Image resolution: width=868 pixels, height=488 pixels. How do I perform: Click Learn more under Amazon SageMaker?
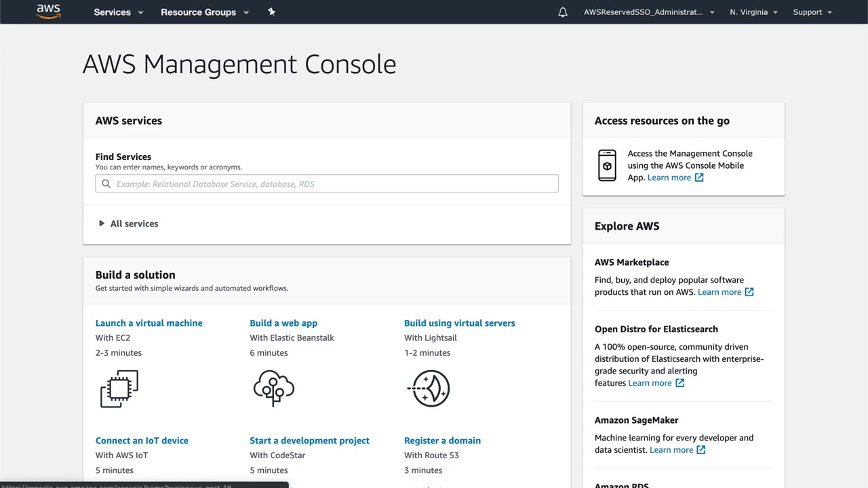tap(671, 450)
